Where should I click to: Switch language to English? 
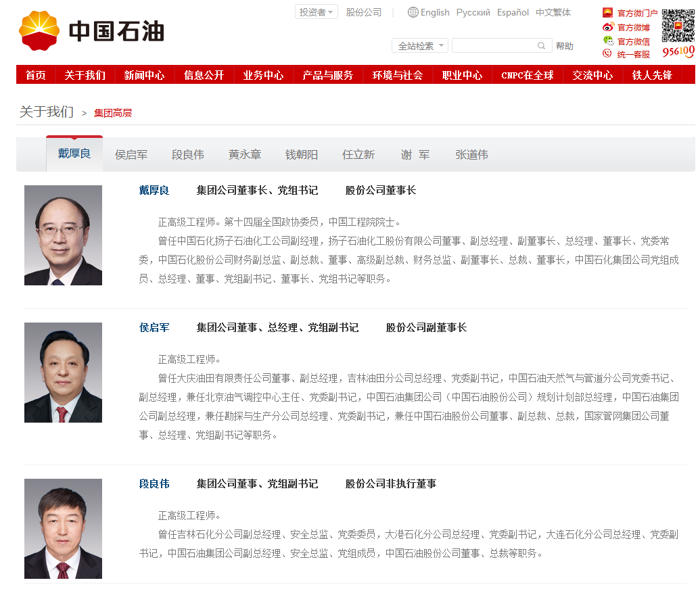(435, 12)
